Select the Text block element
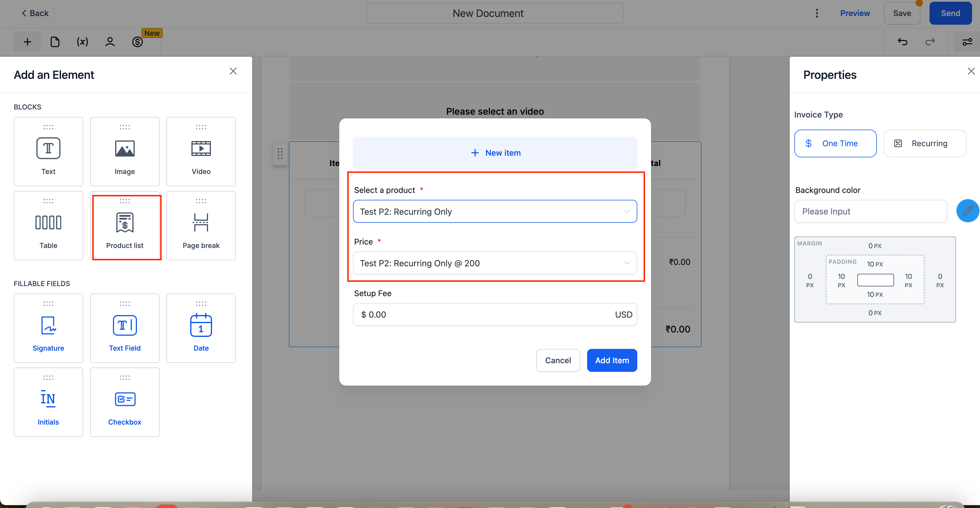The width and height of the screenshot is (980, 508). pos(48,151)
